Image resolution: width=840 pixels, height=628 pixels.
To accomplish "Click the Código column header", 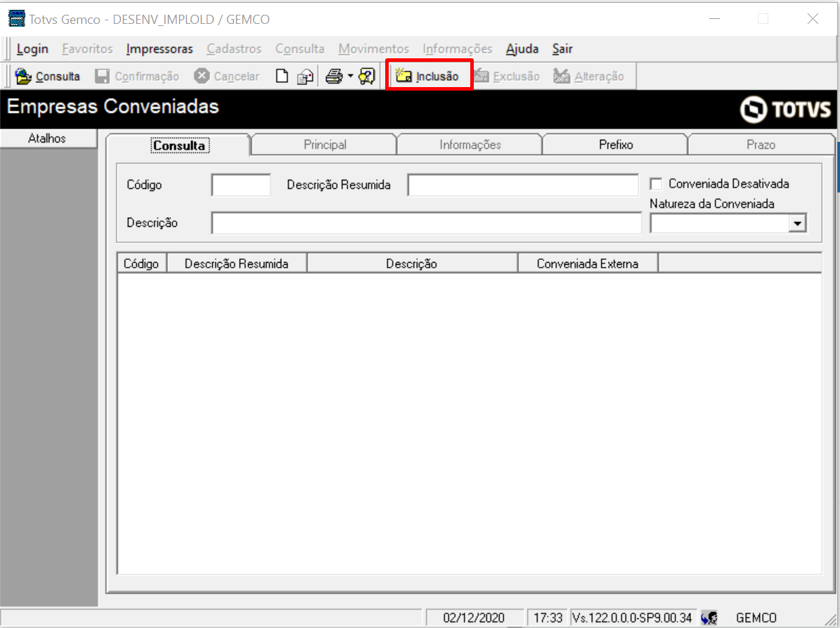I will 142,263.
